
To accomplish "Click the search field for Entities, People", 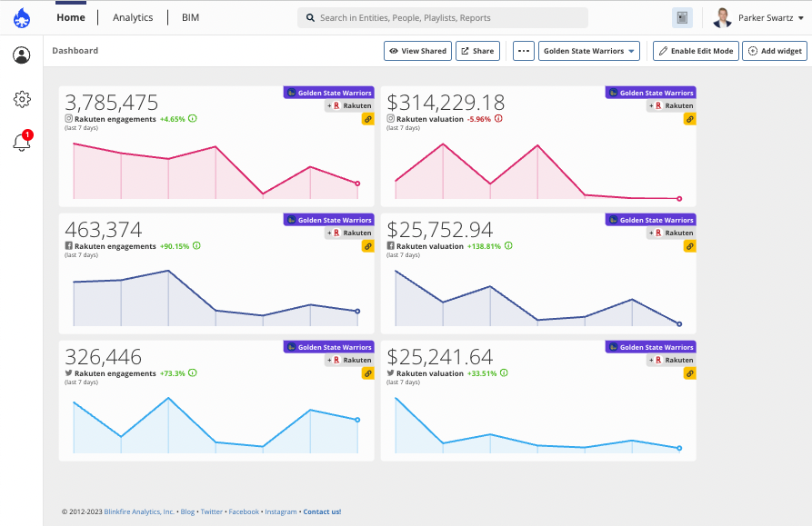I will pyautogui.click(x=443, y=18).
